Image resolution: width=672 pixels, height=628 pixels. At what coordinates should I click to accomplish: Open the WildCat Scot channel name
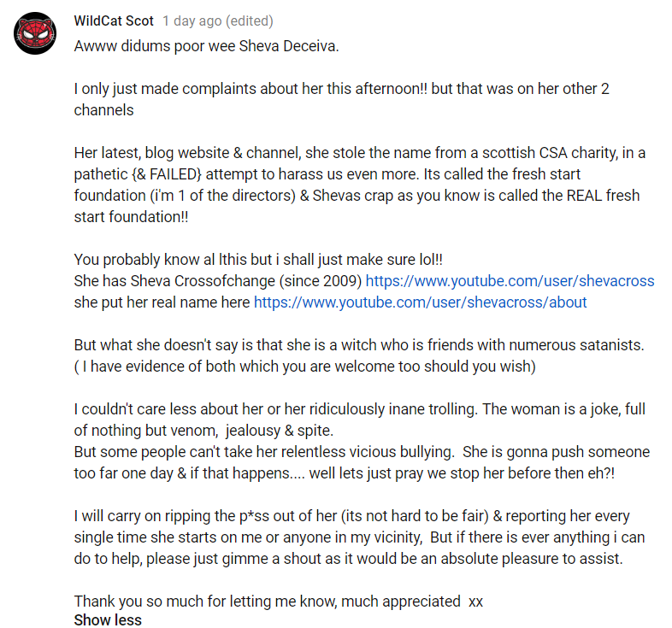point(114,21)
